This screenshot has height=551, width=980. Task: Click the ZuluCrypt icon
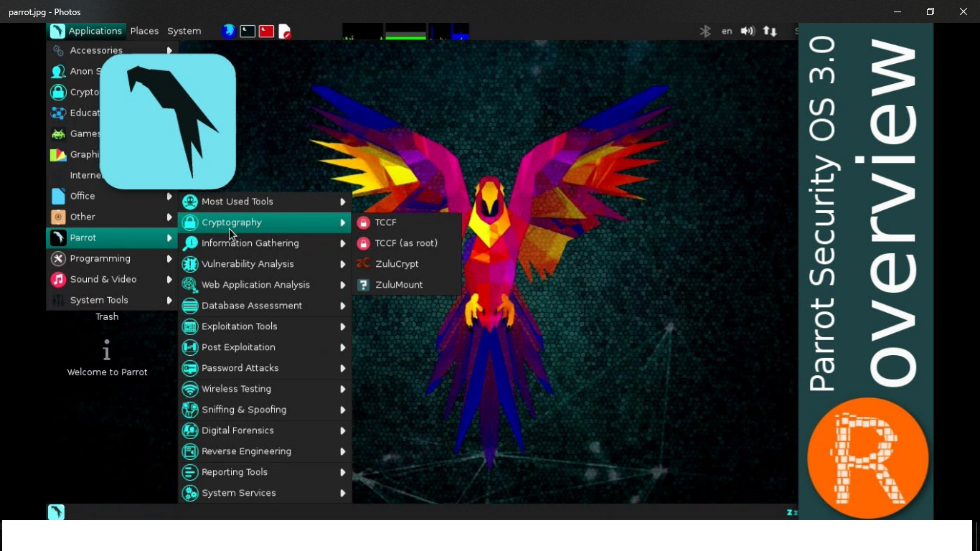[x=363, y=264]
